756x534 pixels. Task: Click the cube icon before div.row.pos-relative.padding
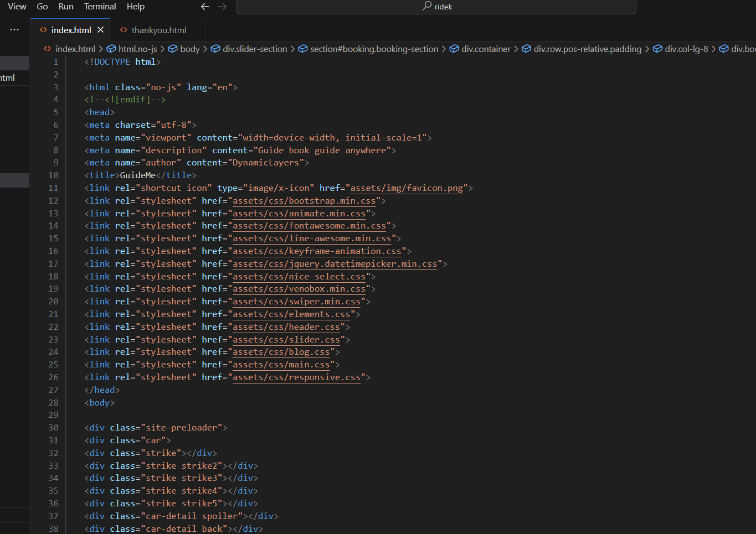(527, 49)
